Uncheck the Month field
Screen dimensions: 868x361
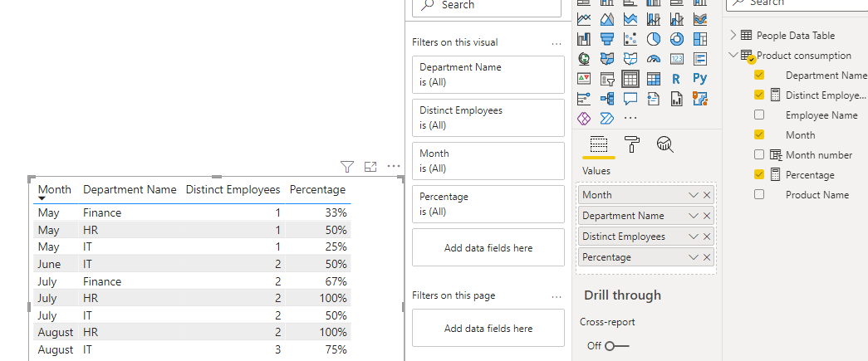coord(759,134)
